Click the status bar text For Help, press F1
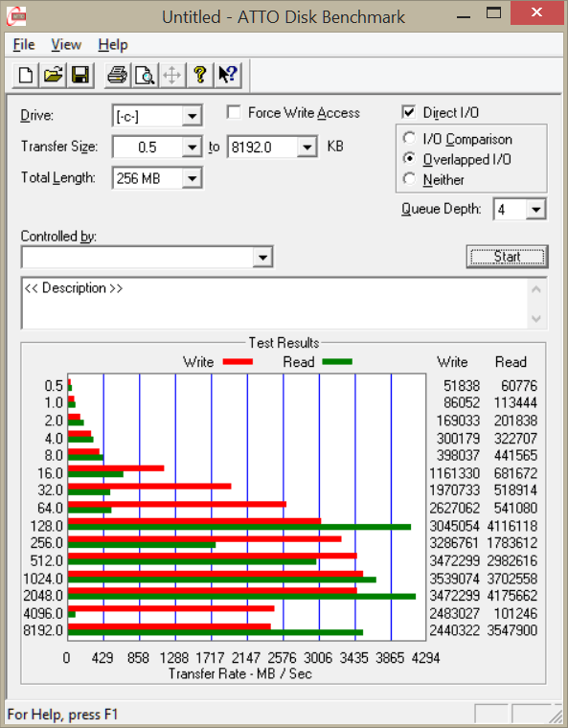 click(x=62, y=714)
